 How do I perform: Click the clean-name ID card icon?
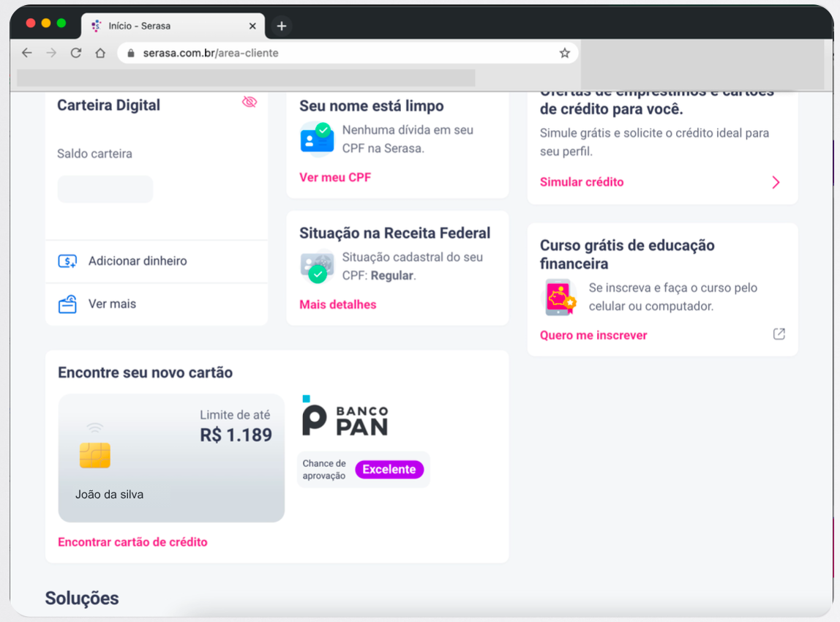click(x=317, y=139)
